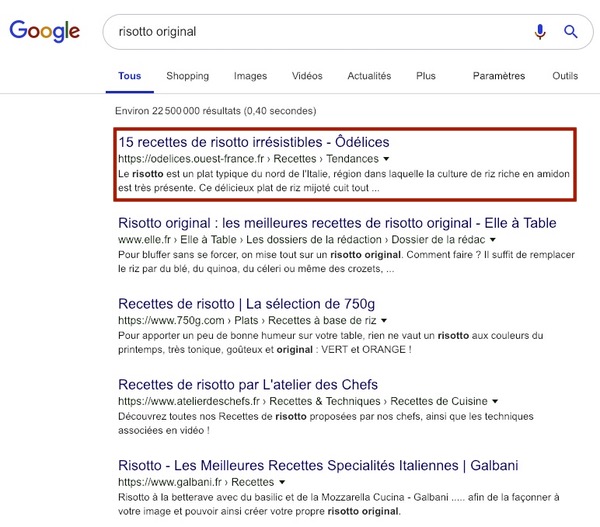The width and height of the screenshot is (600, 527).
Task: Expand the Plus menu
Action: (x=426, y=76)
